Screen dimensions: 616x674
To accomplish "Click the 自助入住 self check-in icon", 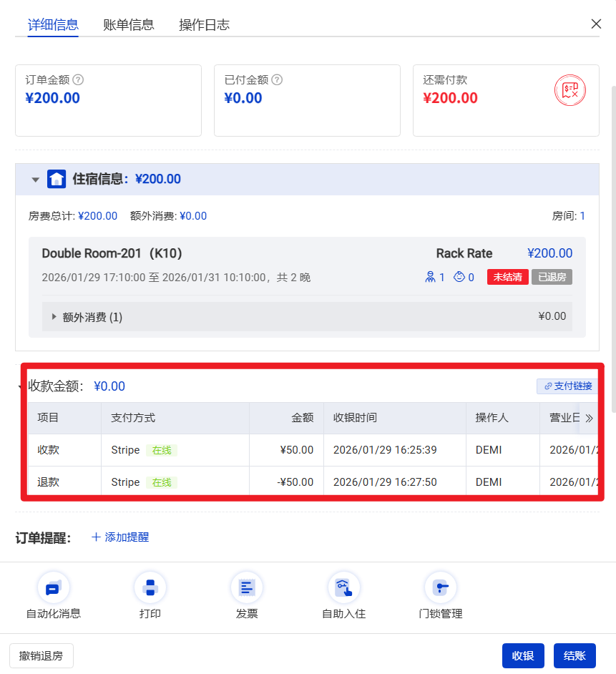I will 344,587.
